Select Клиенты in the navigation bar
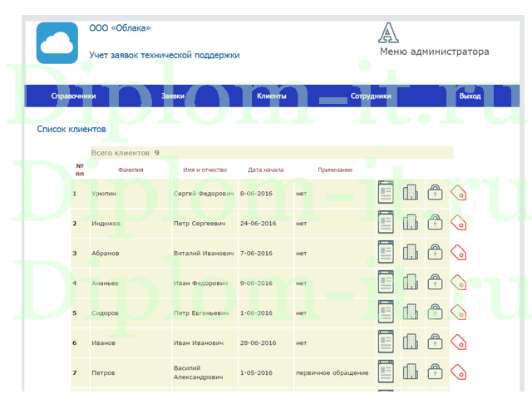This screenshot has width=532, height=399. click(x=272, y=96)
